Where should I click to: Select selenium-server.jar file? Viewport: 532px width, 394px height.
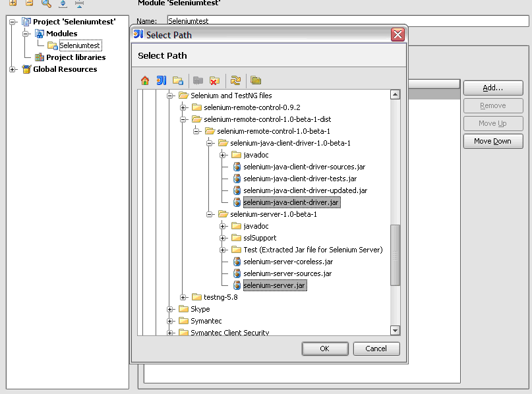[274, 285]
